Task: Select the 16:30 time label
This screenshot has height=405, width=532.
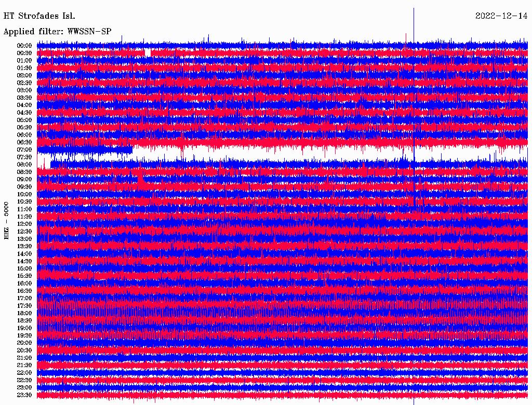Action: 24,291
